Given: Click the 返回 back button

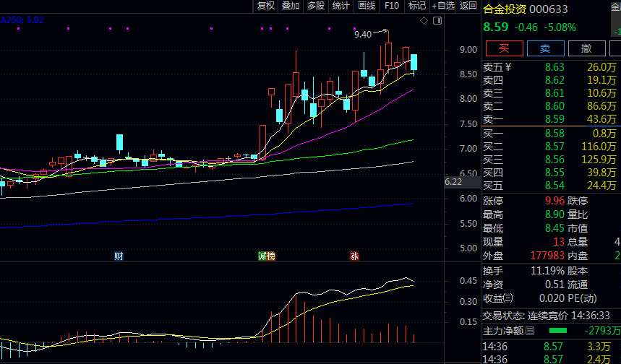Looking at the screenshot, I should 468,6.
